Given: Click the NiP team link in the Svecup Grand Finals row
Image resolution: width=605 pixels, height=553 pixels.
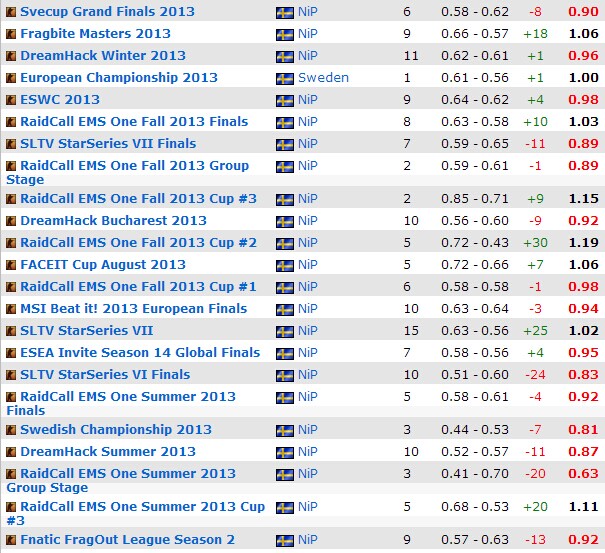Looking at the screenshot, I should pos(308,12).
